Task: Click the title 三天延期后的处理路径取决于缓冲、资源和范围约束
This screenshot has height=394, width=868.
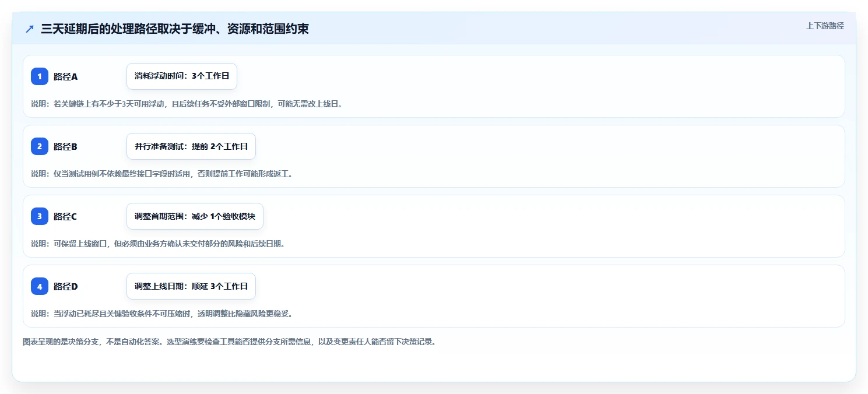Action: point(175,29)
